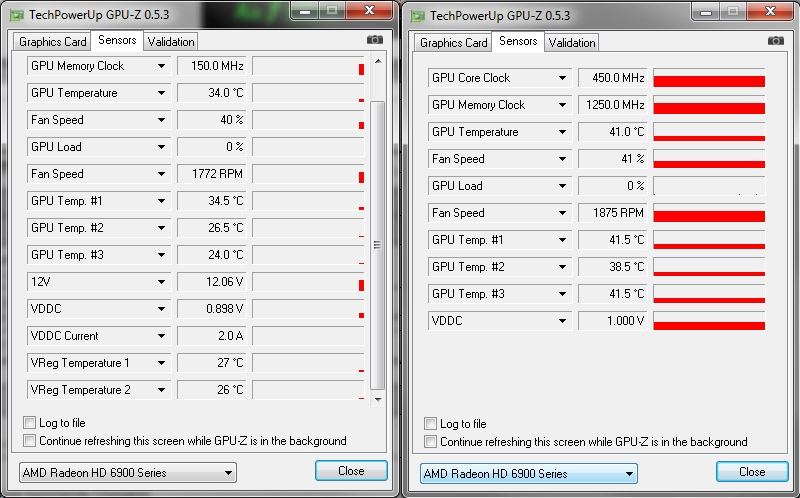
Task: Toggle background refreshing checkbox in left window
Action: pyautogui.click(x=30, y=440)
